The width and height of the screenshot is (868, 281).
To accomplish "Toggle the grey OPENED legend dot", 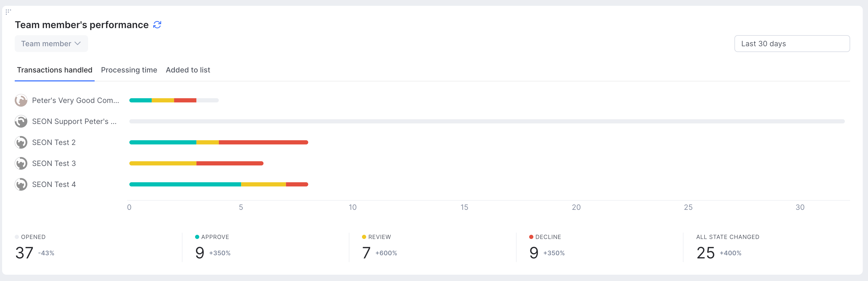I will tap(17, 237).
